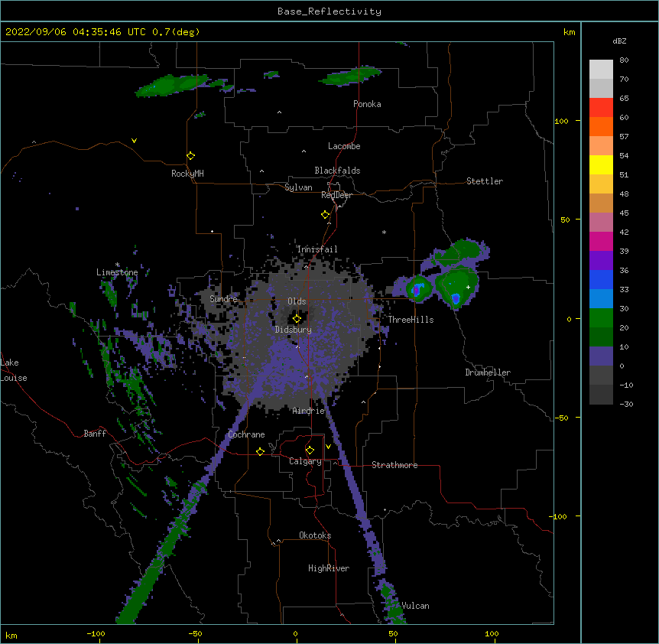Click the Strathmore town label
The height and width of the screenshot is (644, 659).
click(394, 465)
